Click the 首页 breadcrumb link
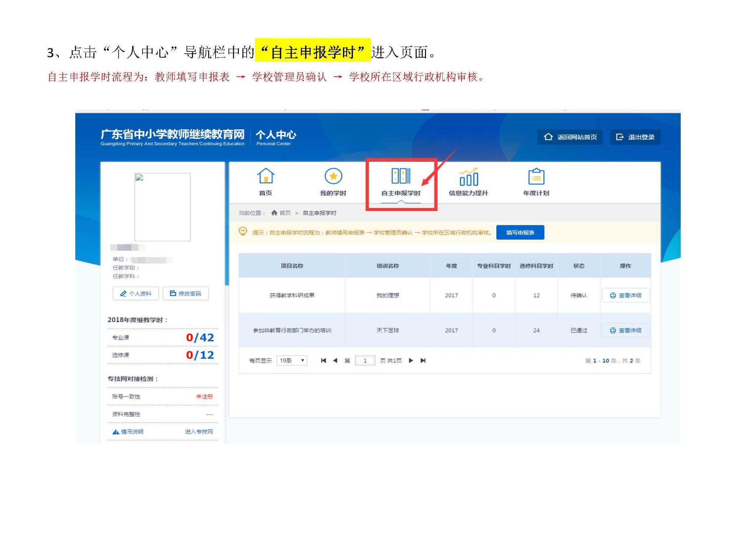The width and height of the screenshot is (756, 535). (285, 213)
